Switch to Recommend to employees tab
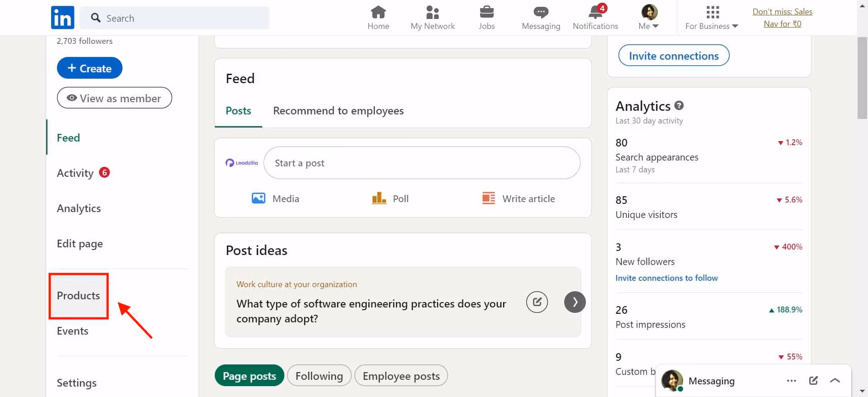Image resolution: width=868 pixels, height=397 pixels. pos(338,111)
